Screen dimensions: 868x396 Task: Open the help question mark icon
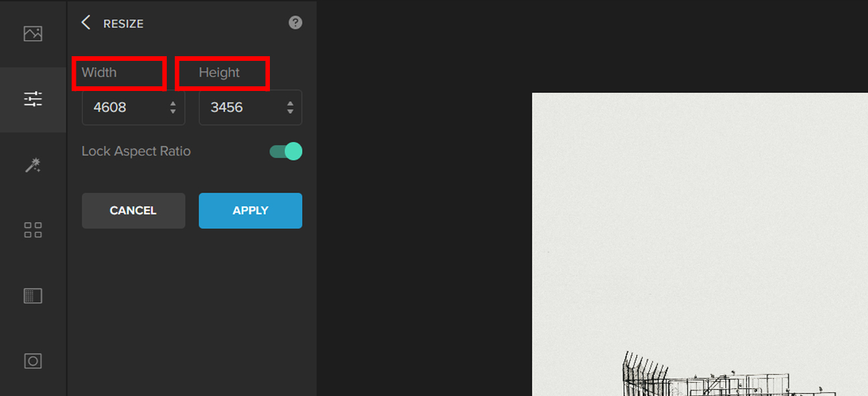[x=295, y=23]
